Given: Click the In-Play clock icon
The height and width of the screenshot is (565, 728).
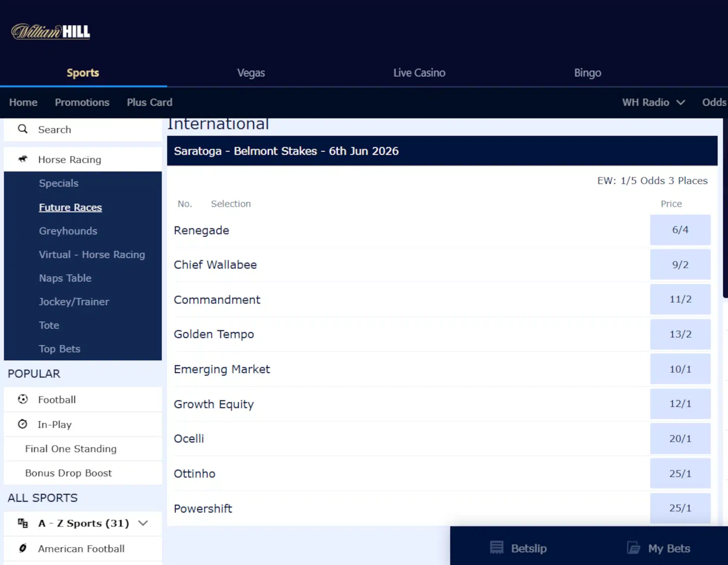Looking at the screenshot, I should tap(23, 424).
